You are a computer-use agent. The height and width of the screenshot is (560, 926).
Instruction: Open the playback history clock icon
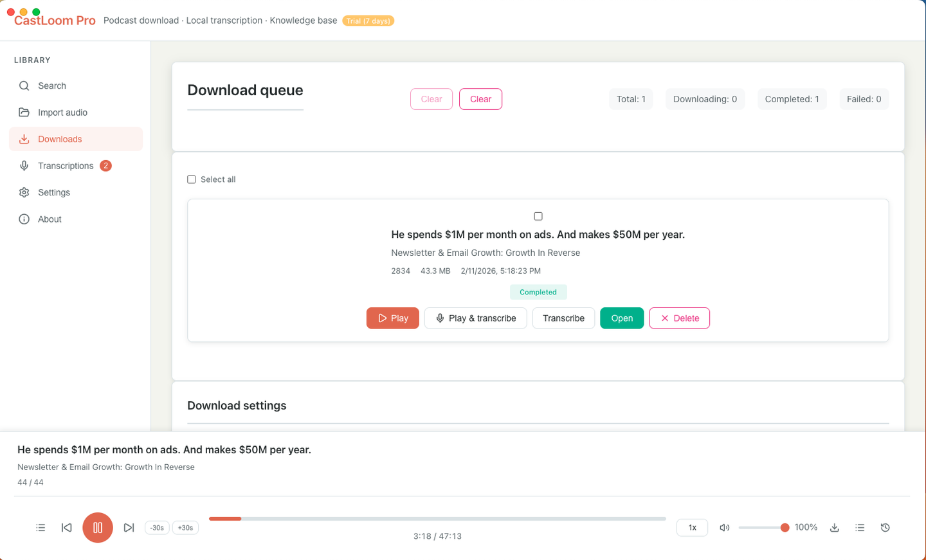point(885,528)
